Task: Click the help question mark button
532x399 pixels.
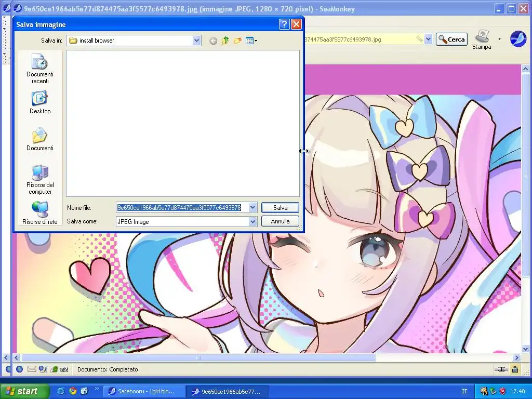Action: (284, 24)
